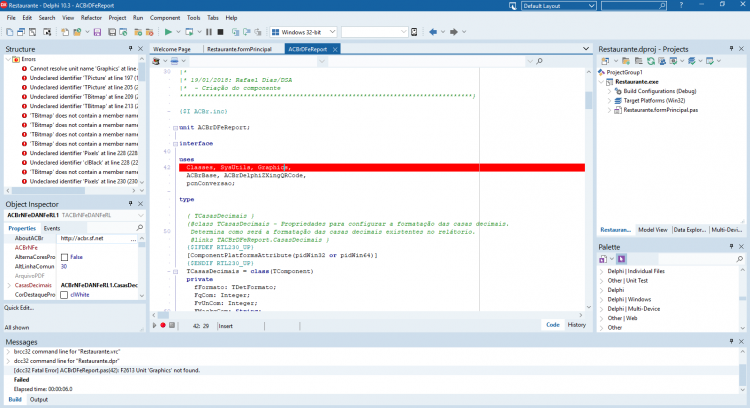Click the clWhite color swatch

point(64,295)
